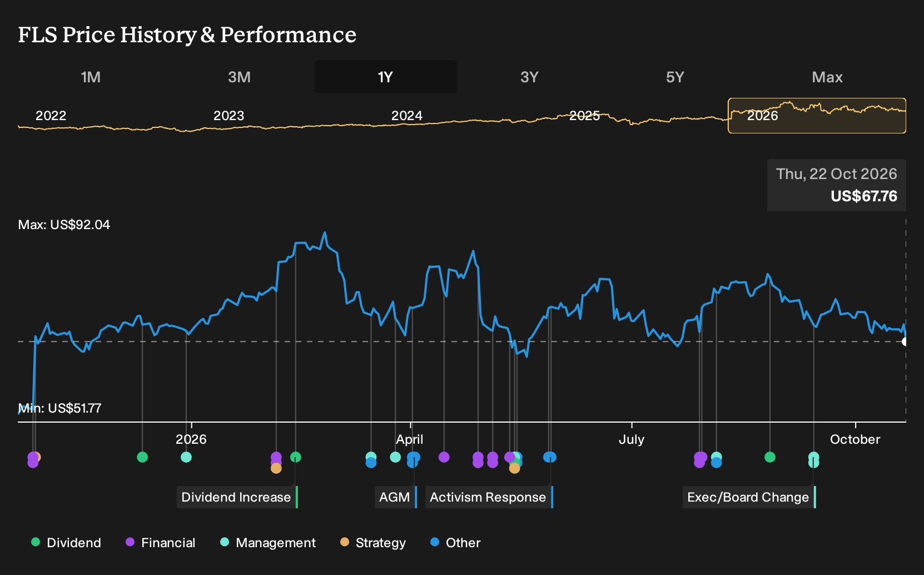Image resolution: width=924 pixels, height=575 pixels.
Task: Click the July axis label
Action: (x=632, y=439)
